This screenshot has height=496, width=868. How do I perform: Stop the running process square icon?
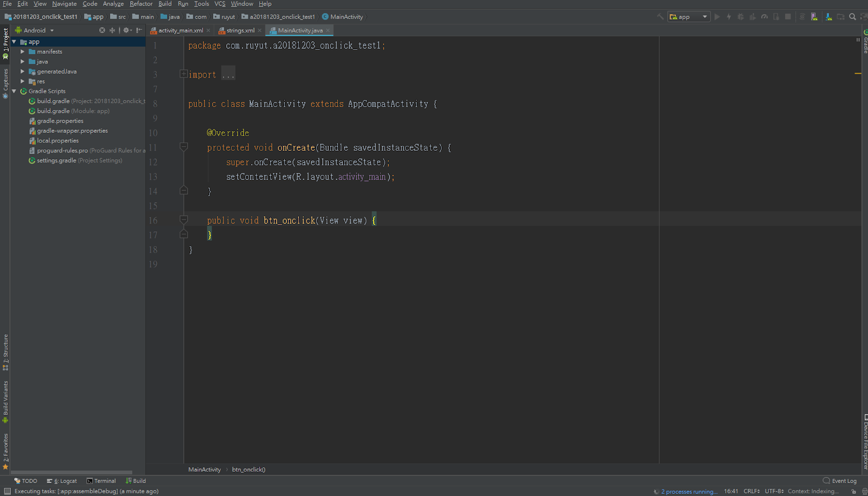coord(788,17)
